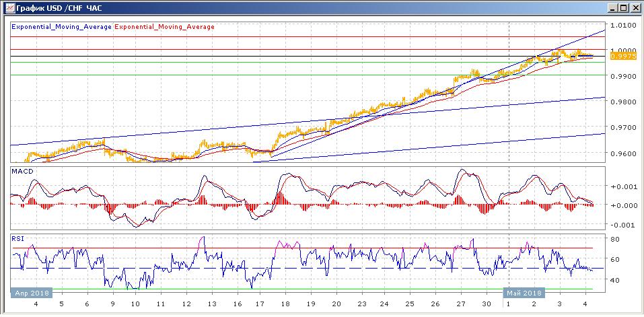Click the window title 'График USD/CHF ЧАС'
This screenshot has width=644, height=317.
click(59, 7)
